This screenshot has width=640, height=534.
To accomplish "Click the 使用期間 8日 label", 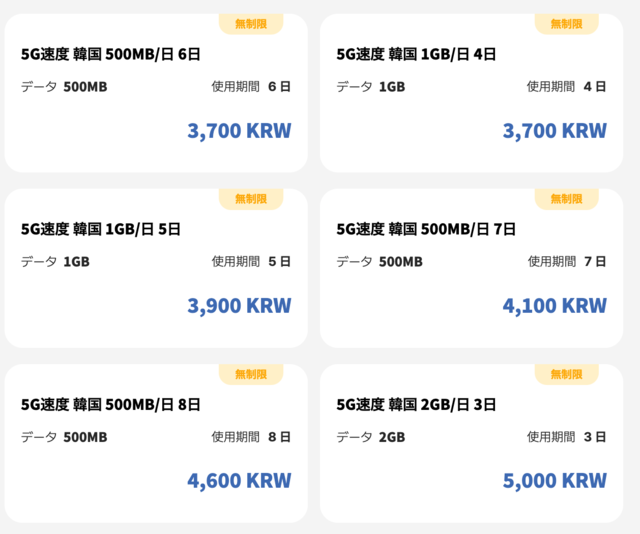I will tap(251, 437).
